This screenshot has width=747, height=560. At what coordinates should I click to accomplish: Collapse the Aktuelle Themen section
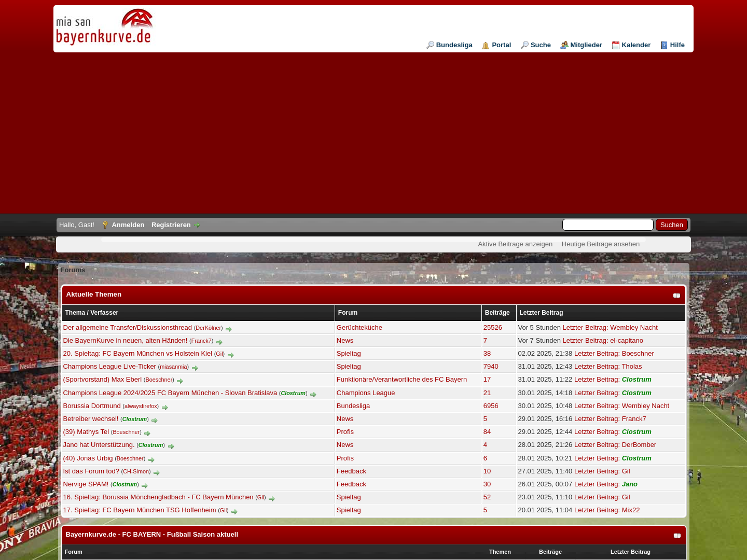(676, 296)
